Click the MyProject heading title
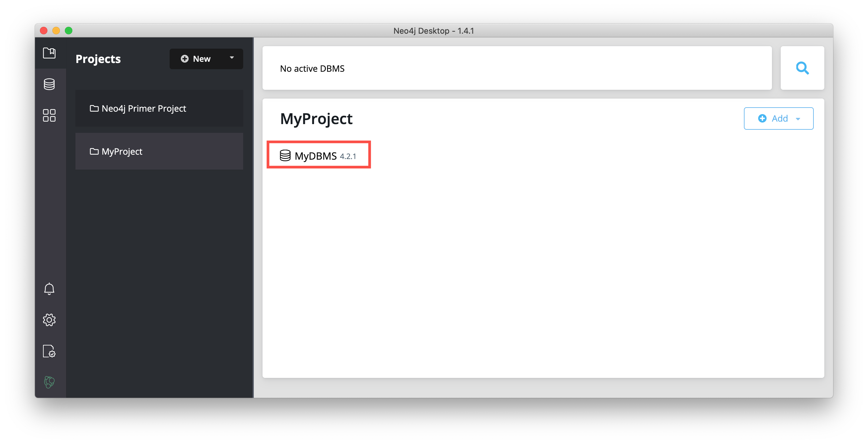Screen dimensions: 868x444 point(316,118)
